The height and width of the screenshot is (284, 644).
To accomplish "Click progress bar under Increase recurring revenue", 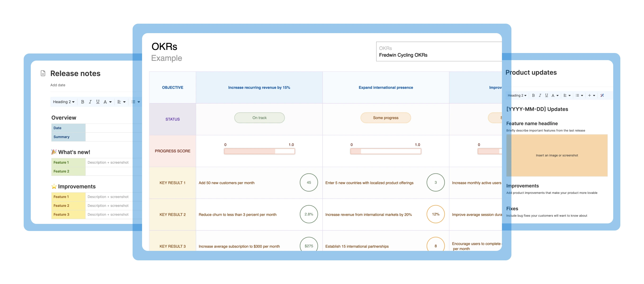I will coord(259,151).
